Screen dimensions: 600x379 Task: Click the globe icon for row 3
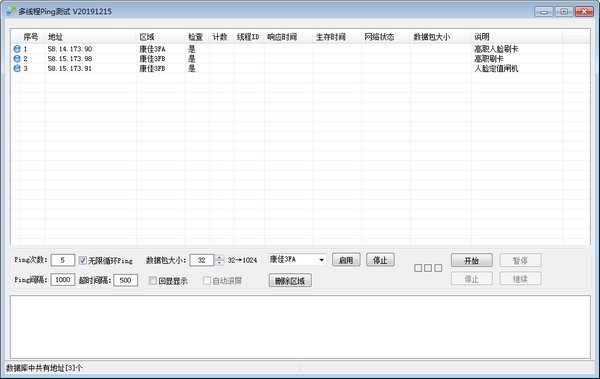(x=17, y=69)
